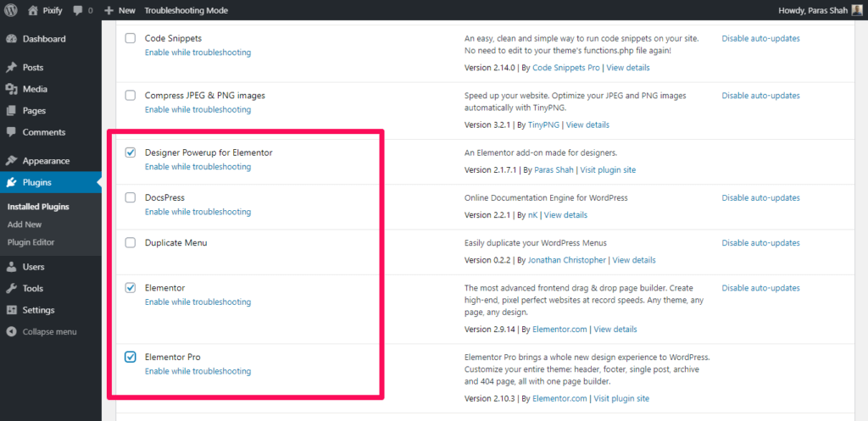View details for Elementor version 2.9.14
Screen dimensions: 868x421
pyautogui.click(x=615, y=330)
